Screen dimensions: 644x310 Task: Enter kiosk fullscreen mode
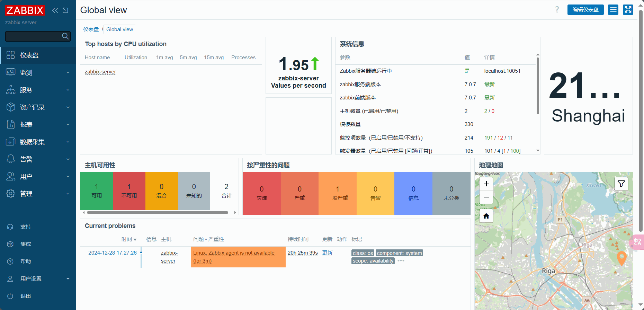pyautogui.click(x=628, y=10)
